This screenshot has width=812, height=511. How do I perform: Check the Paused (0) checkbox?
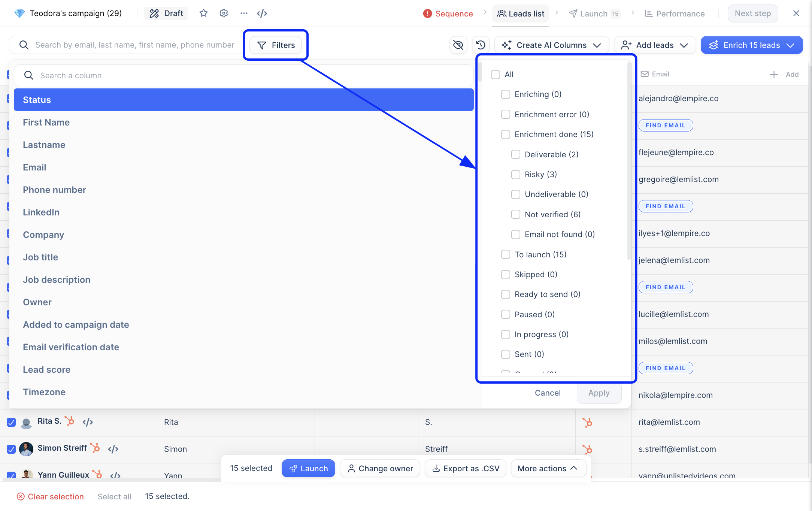(506, 314)
